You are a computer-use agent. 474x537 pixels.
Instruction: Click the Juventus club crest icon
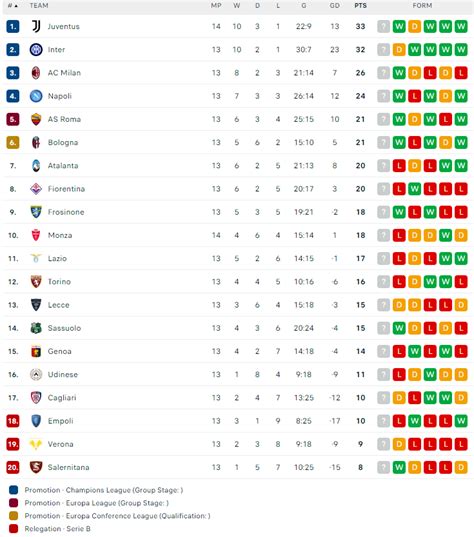point(36,26)
